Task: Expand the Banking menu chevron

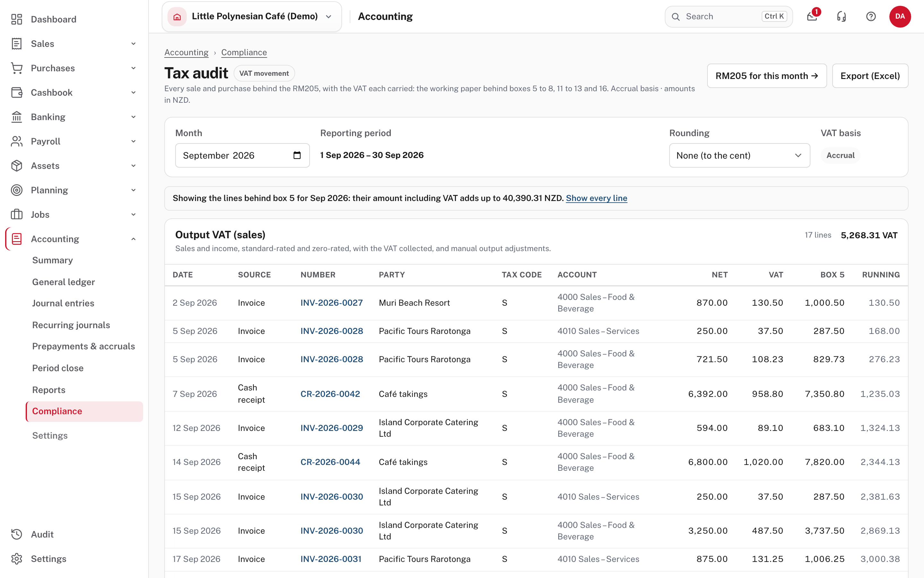Action: (133, 117)
